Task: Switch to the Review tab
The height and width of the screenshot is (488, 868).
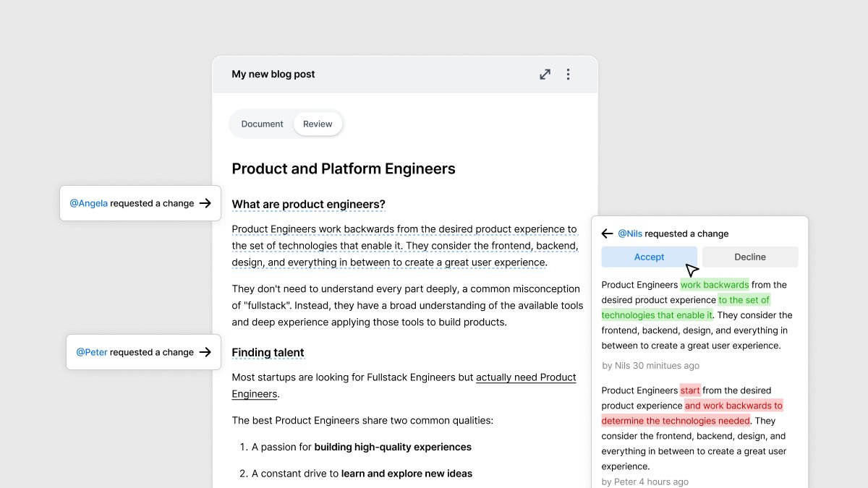Action: click(x=318, y=124)
